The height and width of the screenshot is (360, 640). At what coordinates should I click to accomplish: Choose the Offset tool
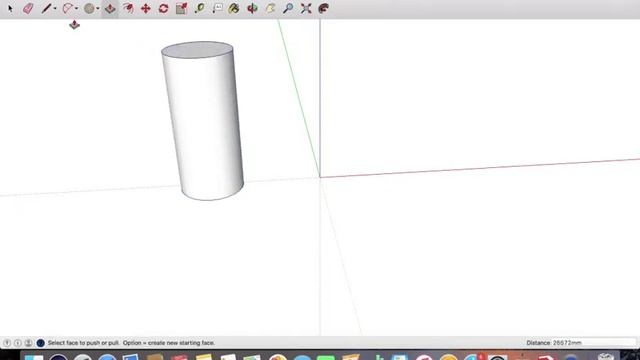[128, 8]
